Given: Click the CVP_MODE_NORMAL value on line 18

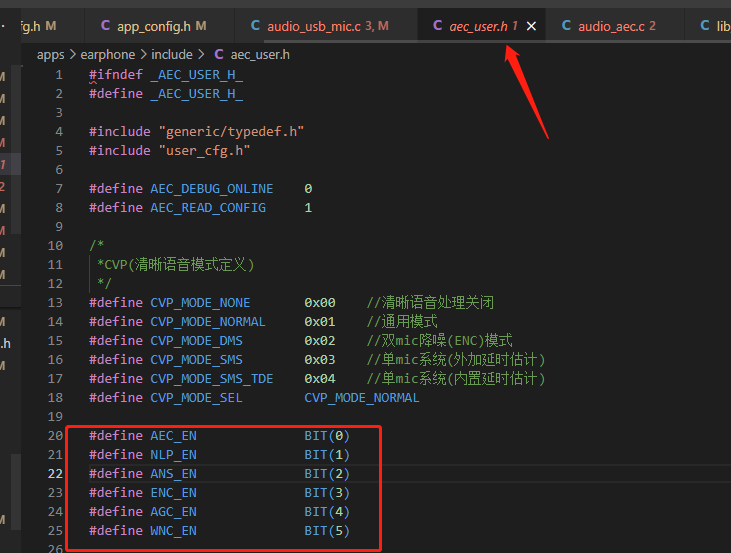Looking at the screenshot, I should pyautogui.click(x=362, y=398).
